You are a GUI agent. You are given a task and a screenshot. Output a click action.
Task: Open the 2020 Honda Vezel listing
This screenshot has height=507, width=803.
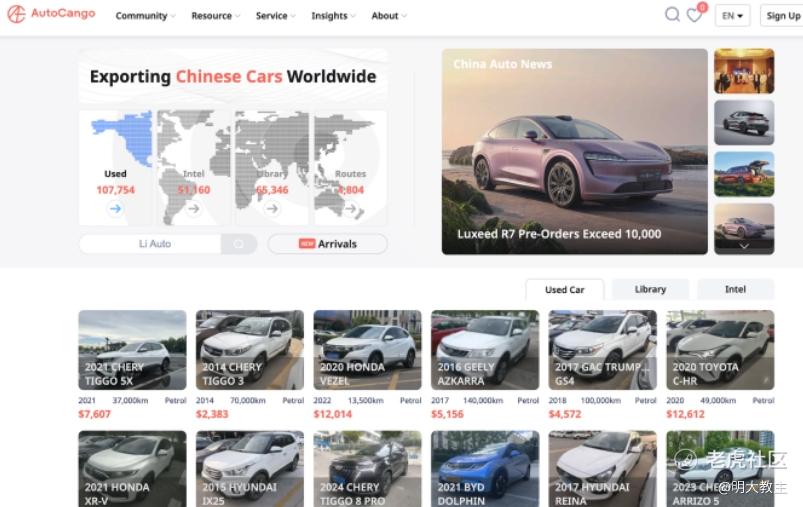[367, 350]
